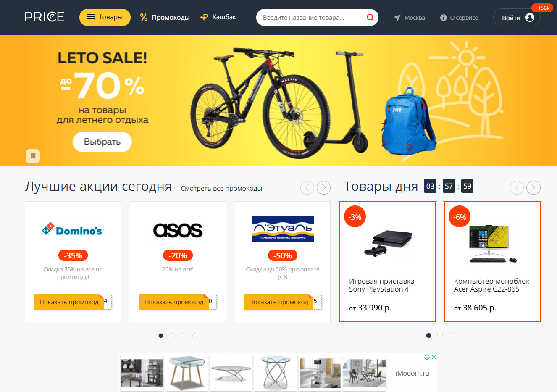Focus the product name search field
The width and height of the screenshot is (557, 392).
[x=311, y=18]
